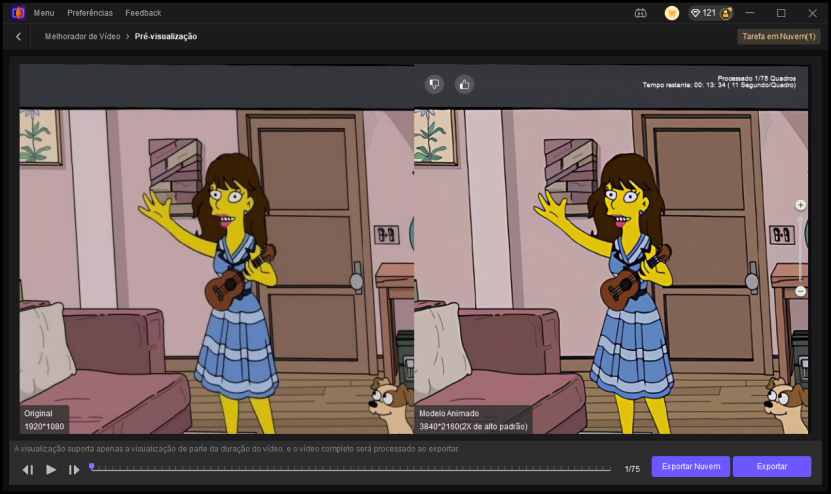Zoom out with minus icon

click(x=800, y=291)
